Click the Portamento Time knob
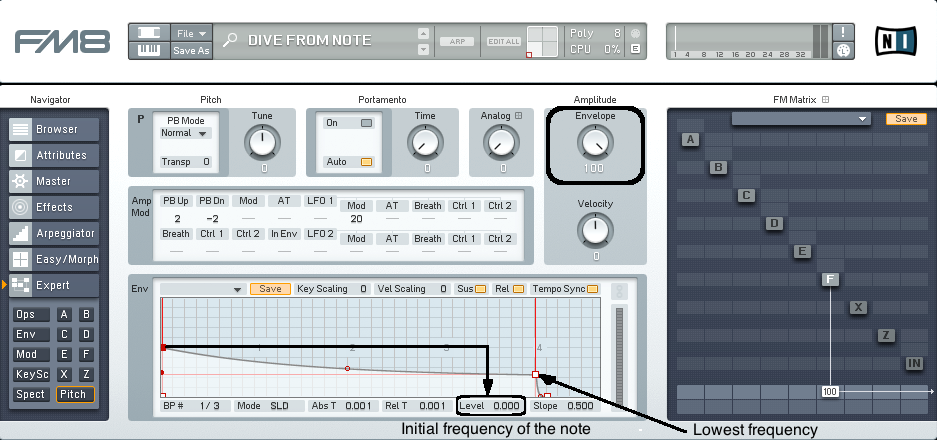This screenshot has width=937, height=440. pos(425,142)
